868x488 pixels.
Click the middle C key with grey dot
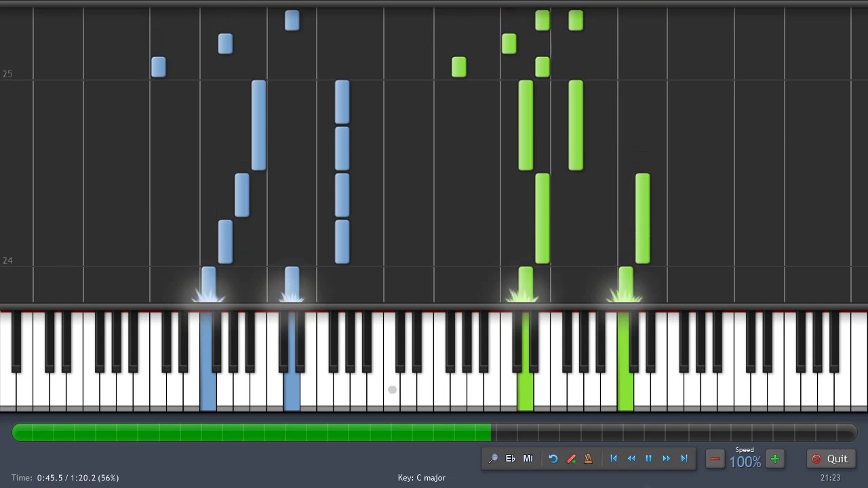392,390
